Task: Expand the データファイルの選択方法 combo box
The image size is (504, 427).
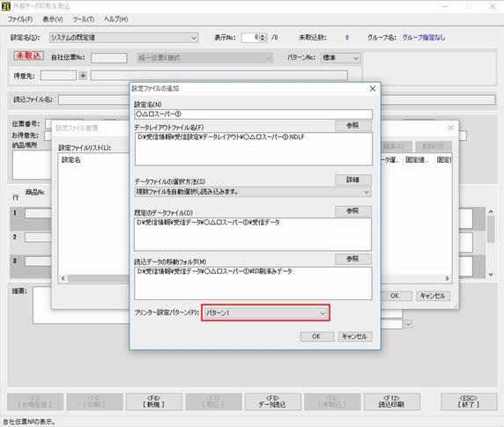Action: 253,192
